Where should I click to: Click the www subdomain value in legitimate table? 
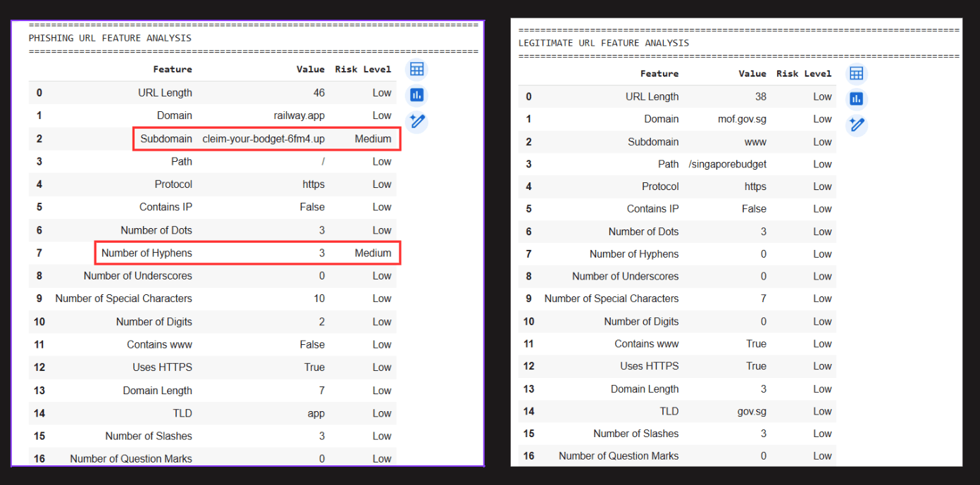[755, 141]
